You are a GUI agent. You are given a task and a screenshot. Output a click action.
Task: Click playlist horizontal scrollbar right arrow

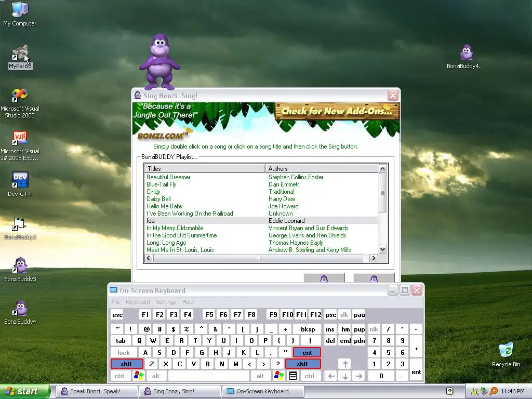click(x=374, y=258)
